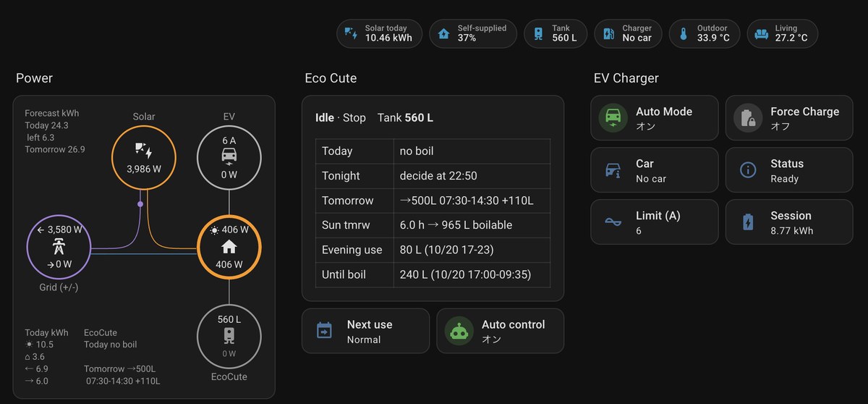Click the Grid (+/-) label
The width and height of the screenshot is (868, 404).
(57, 287)
